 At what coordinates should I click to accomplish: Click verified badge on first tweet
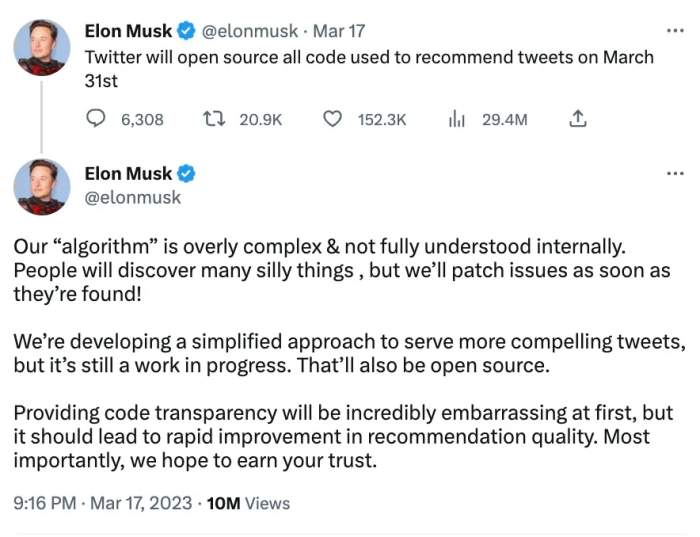[186, 31]
